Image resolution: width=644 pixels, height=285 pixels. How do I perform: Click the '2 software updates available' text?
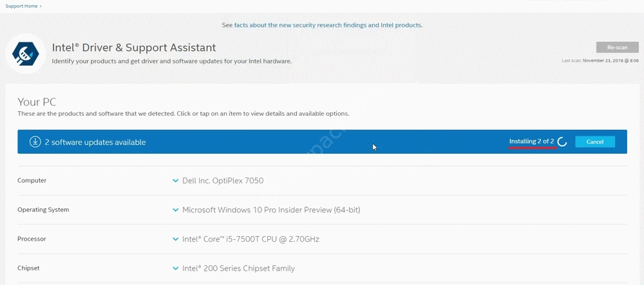pos(95,142)
